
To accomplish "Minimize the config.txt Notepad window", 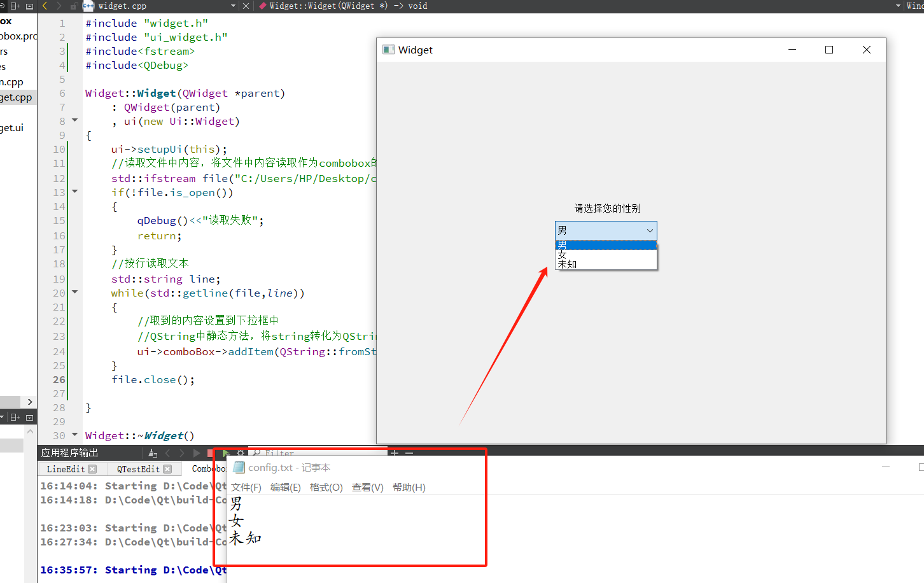I will (x=886, y=467).
